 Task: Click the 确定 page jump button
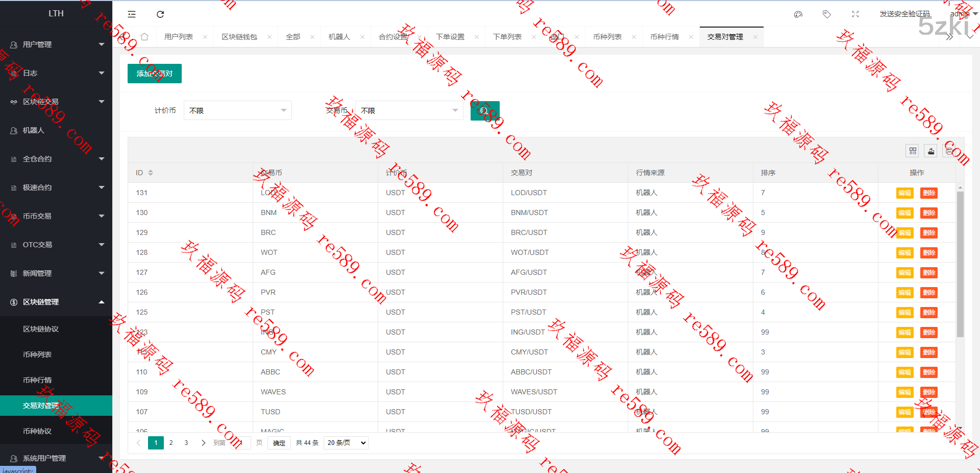(279, 443)
